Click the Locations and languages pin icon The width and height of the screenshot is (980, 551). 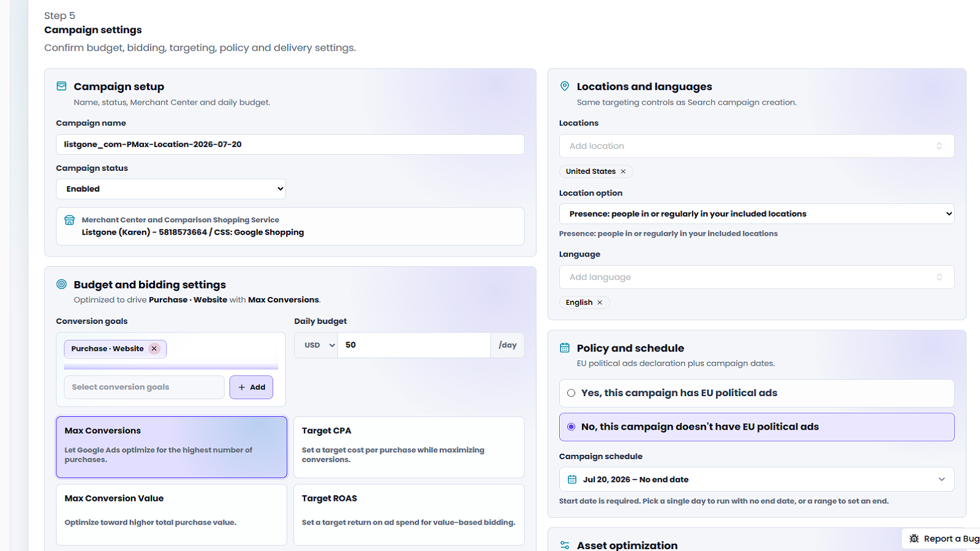pos(565,86)
